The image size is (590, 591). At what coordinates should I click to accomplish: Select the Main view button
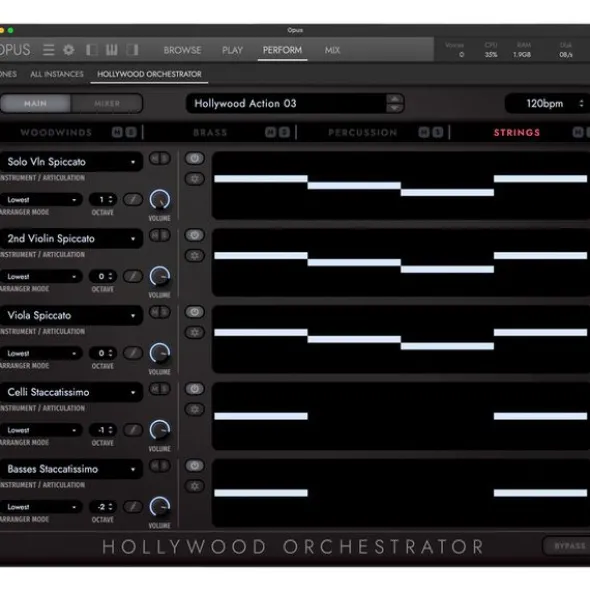pyautogui.click(x=35, y=103)
